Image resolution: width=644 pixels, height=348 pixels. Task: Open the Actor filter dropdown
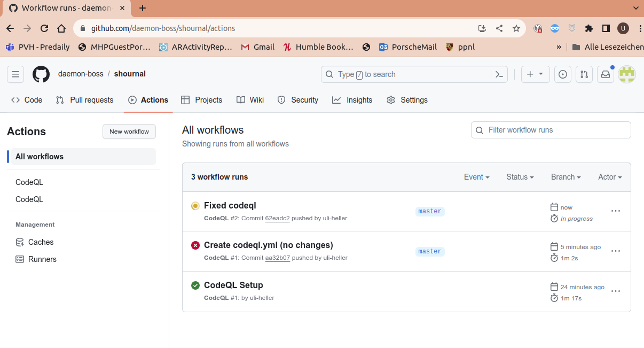click(x=609, y=177)
